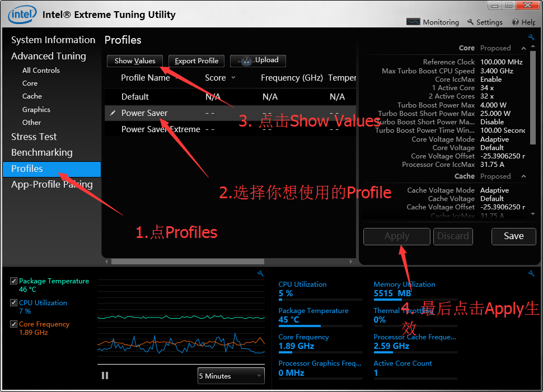Viewport: 543px width, 392px height.
Task: Click Processor Core IccMax 31.75 A value
Action: pyautogui.click(x=492, y=165)
